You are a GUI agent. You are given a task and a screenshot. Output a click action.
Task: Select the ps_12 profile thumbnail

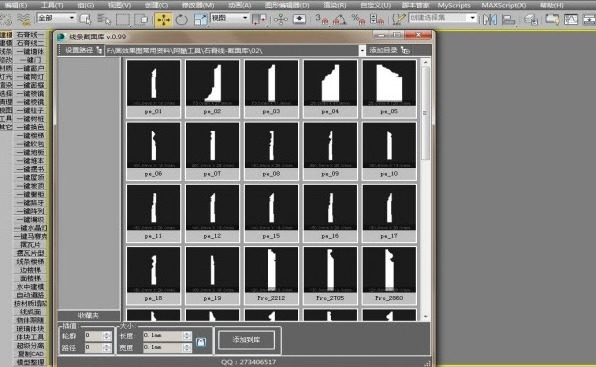212,213
